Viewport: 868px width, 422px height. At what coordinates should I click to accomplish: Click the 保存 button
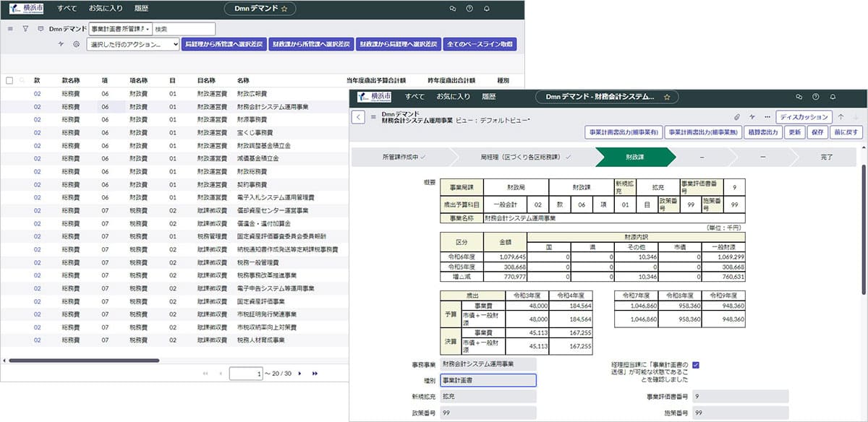pos(817,132)
